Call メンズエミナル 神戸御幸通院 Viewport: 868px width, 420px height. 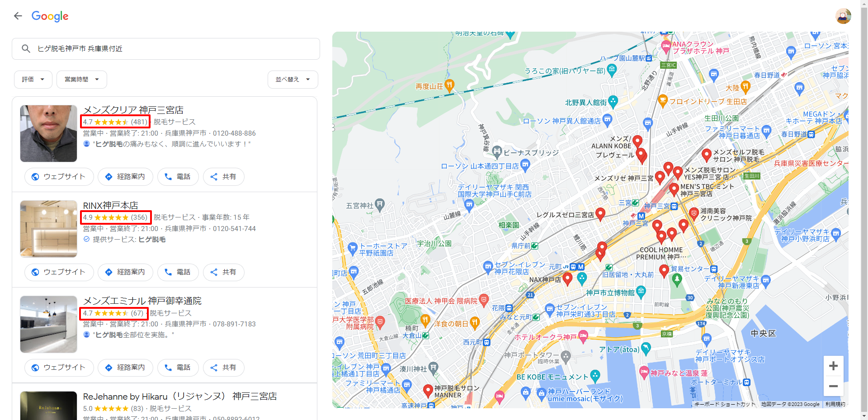click(178, 367)
